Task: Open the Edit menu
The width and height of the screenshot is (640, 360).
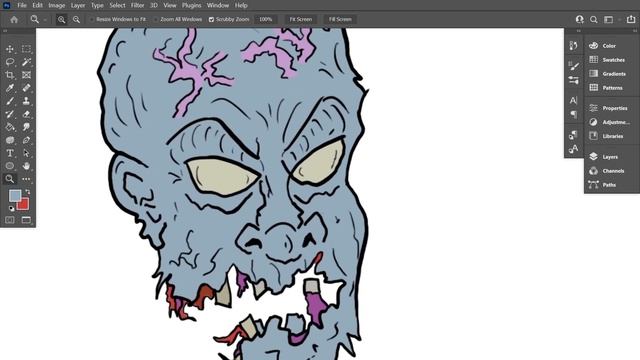Action: (x=38, y=5)
